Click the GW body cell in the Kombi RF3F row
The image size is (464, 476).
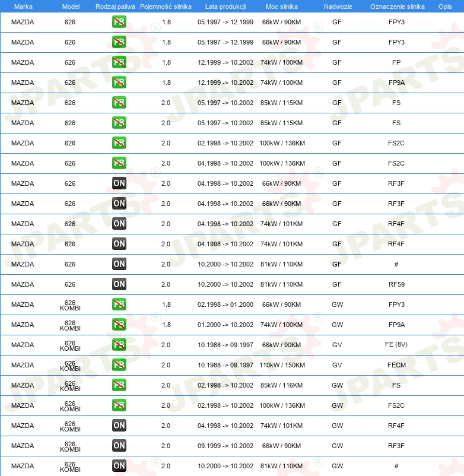point(337,446)
